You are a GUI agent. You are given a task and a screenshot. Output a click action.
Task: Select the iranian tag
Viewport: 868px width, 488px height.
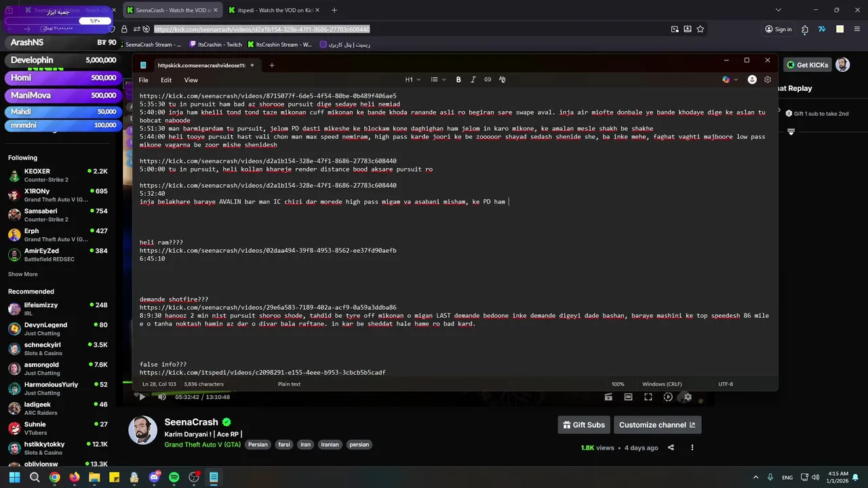point(330,445)
